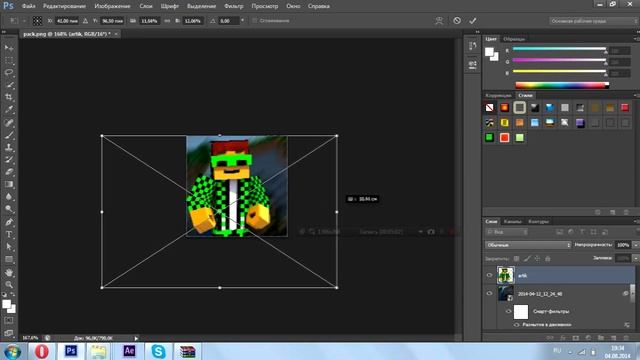This screenshot has width=640, height=360.
Task: Toggle the anti-aliasing checkbox in options bar
Action: [255, 20]
